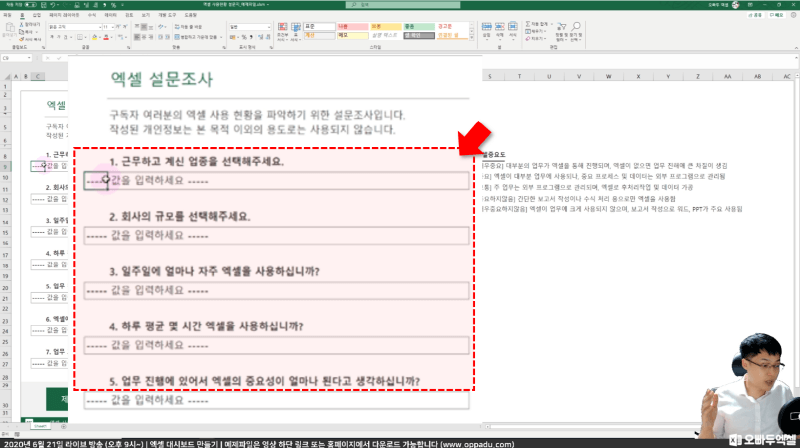Open the 파일 (File) ribbon tab

click(x=7, y=15)
